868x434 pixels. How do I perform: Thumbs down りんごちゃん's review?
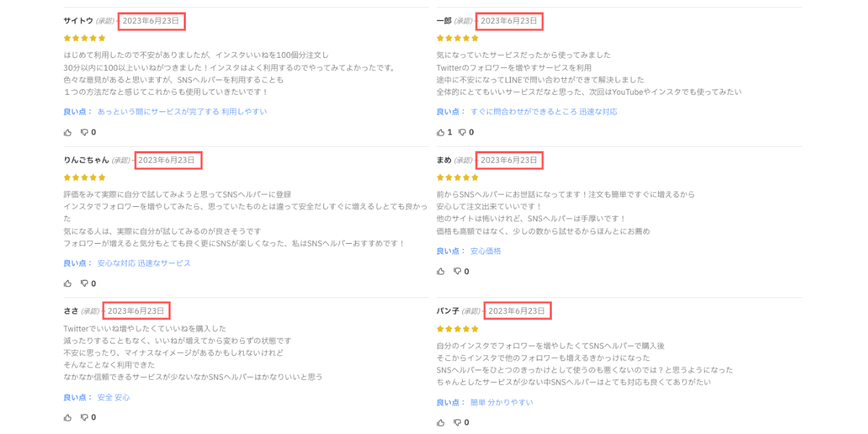point(85,284)
